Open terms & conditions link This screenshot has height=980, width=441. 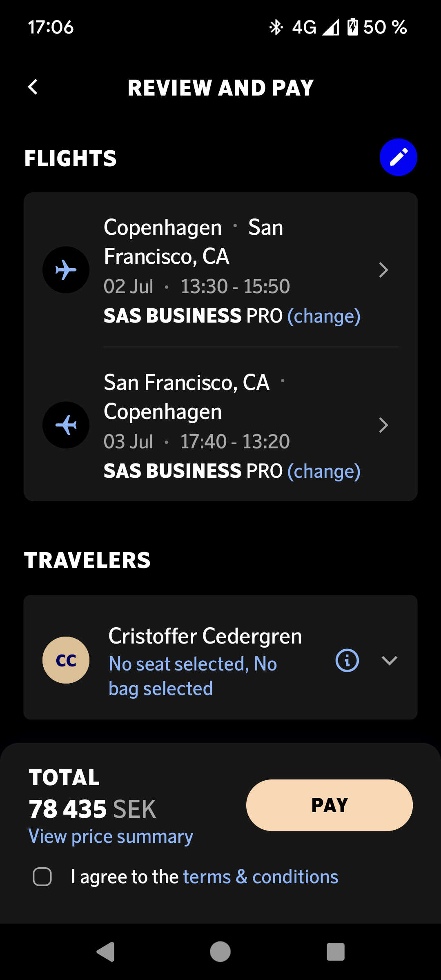[x=261, y=877]
